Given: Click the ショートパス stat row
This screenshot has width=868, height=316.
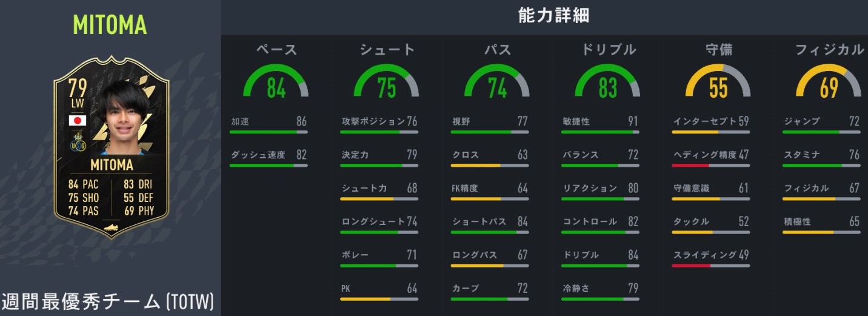Looking at the screenshot, I should [x=490, y=222].
